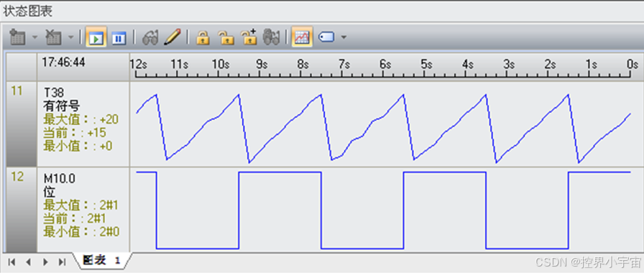Click the pencil write-values icon
This screenshot has height=273, width=644.
point(172,37)
